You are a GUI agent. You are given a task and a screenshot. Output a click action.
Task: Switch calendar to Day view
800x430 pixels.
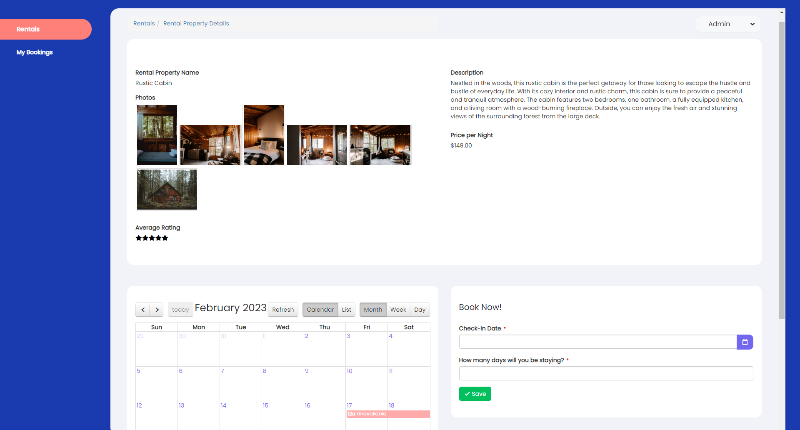(x=420, y=310)
